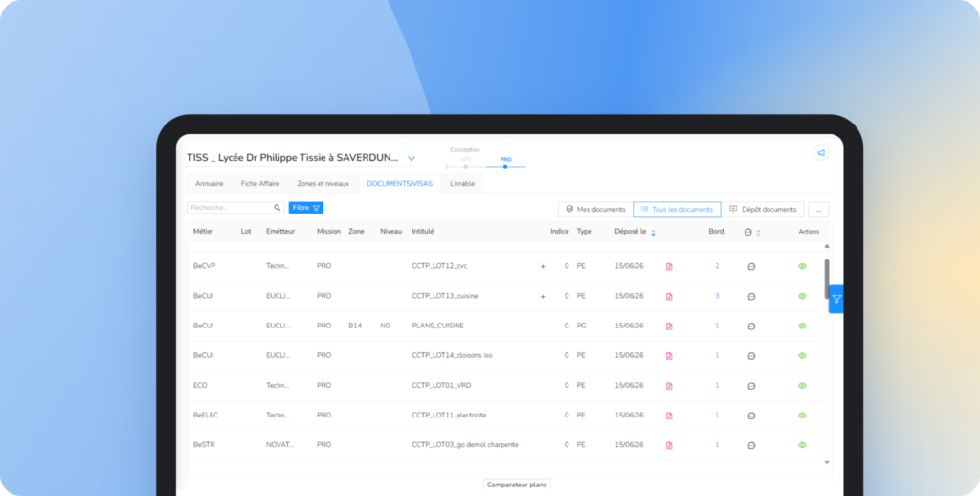Click the blue Filtre button
Image resolution: width=980 pixels, height=496 pixels.
click(306, 208)
